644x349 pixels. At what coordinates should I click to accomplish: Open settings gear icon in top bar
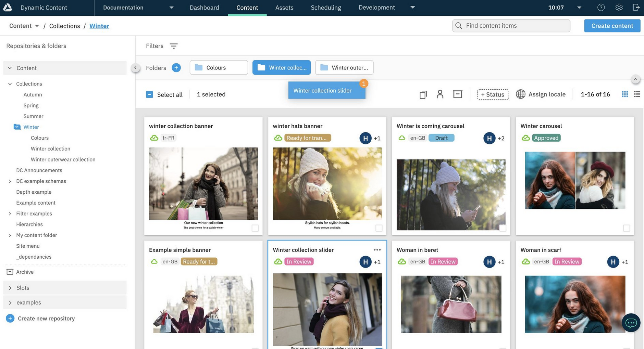tap(619, 7)
